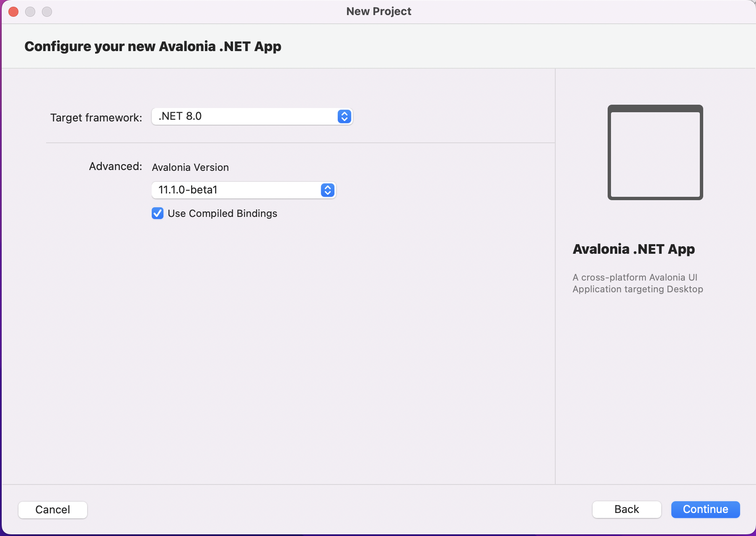Click the Advanced label
Image resolution: width=756 pixels, height=536 pixels.
click(115, 166)
